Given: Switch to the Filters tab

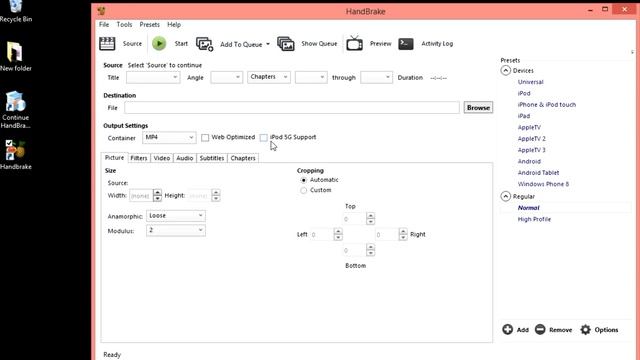Looking at the screenshot, I should (x=139, y=158).
